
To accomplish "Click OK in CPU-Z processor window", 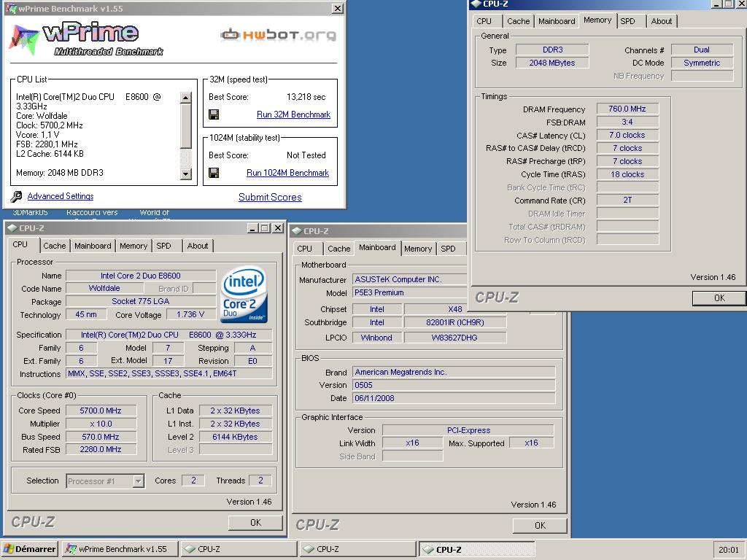I will point(255,522).
